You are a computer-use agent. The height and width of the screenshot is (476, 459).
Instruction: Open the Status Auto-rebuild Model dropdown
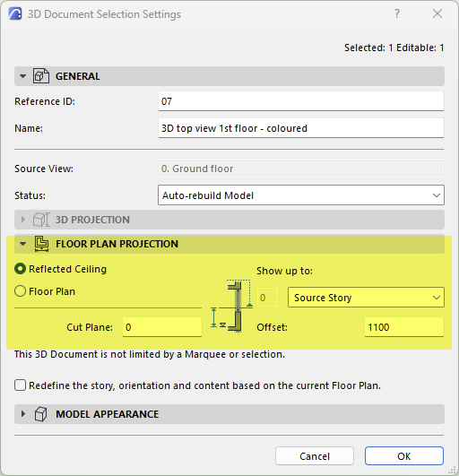point(301,195)
